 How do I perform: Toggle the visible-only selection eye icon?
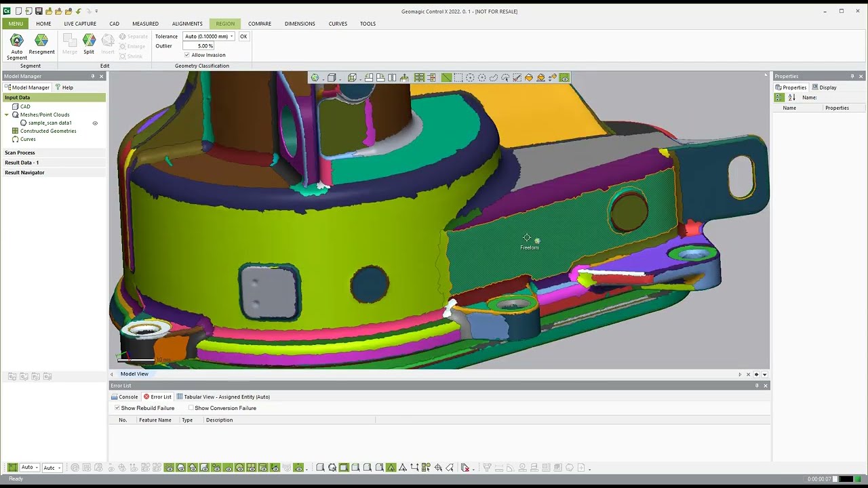click(564, 78)
